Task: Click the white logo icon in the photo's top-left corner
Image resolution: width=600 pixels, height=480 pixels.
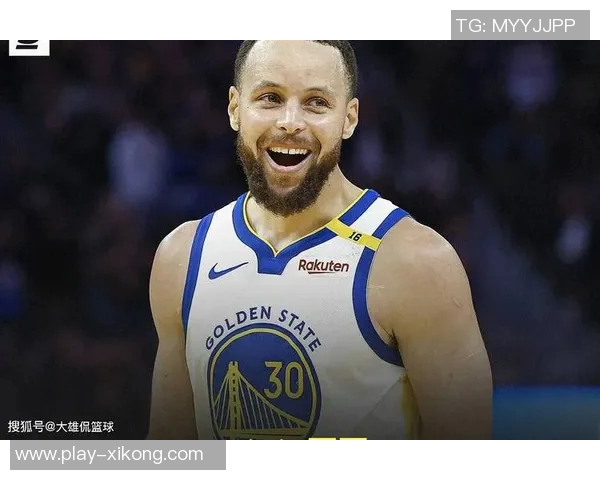Action: (x=29, y=47)
